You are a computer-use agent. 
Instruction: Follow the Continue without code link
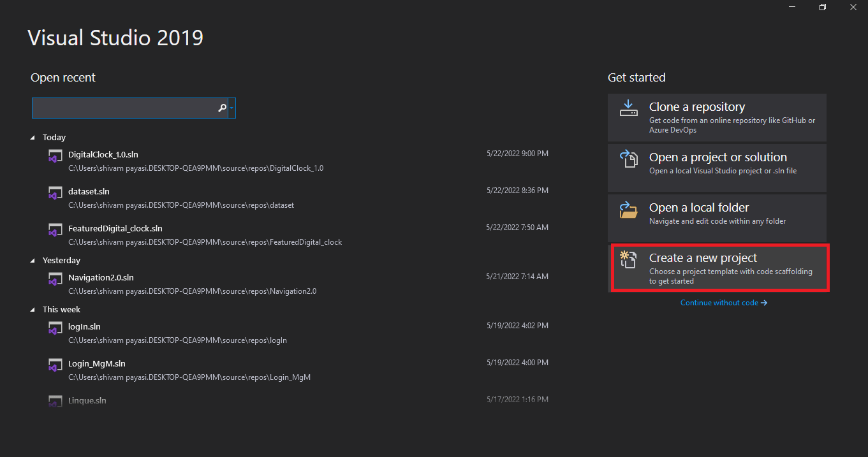724,303
